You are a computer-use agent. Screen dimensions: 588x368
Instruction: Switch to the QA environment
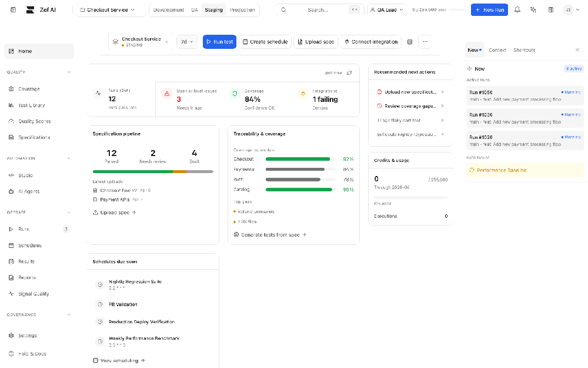tap(194, 10)
